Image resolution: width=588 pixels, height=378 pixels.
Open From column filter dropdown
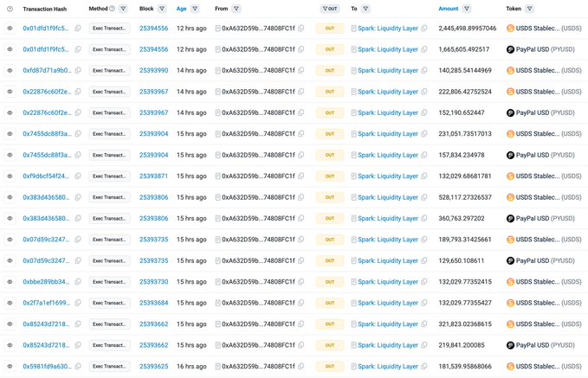(x=236, y=9)
